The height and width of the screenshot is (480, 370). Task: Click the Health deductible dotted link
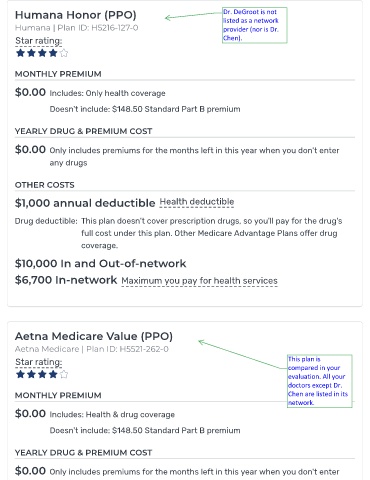click(x=197, y=202)
